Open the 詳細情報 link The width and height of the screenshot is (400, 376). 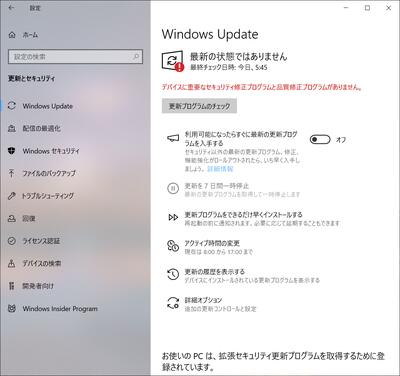(x=220, y=169)
